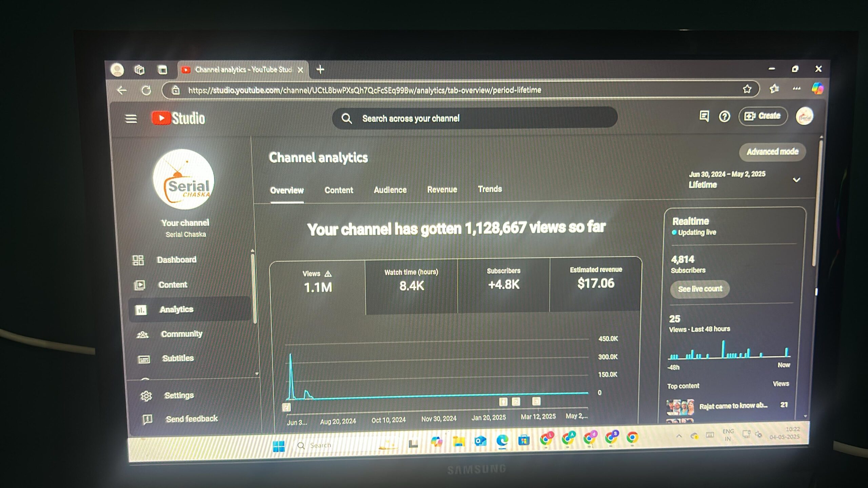Viewport: 868px width, 488px height.
Task: Open Microsoft Store from the taskbar
Action: coord(524,440)
